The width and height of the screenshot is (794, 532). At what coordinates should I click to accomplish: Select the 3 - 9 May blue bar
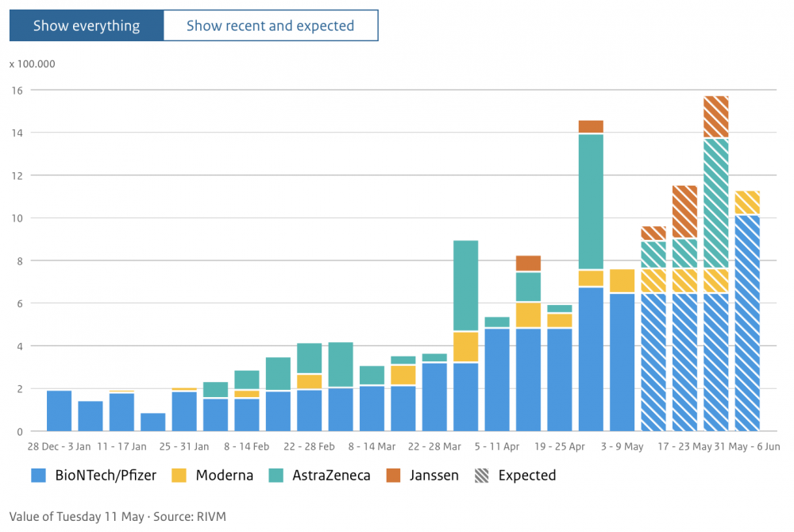622,362
